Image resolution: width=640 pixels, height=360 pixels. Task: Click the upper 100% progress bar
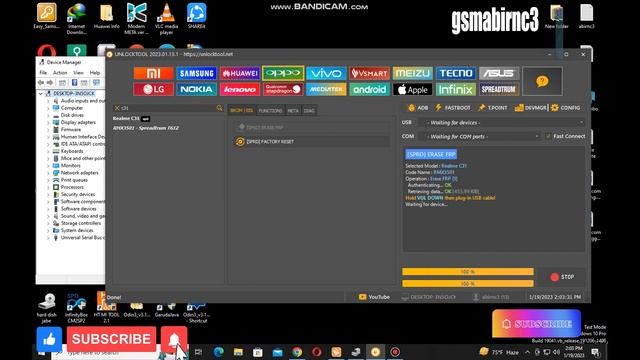(x=468, y=271)
